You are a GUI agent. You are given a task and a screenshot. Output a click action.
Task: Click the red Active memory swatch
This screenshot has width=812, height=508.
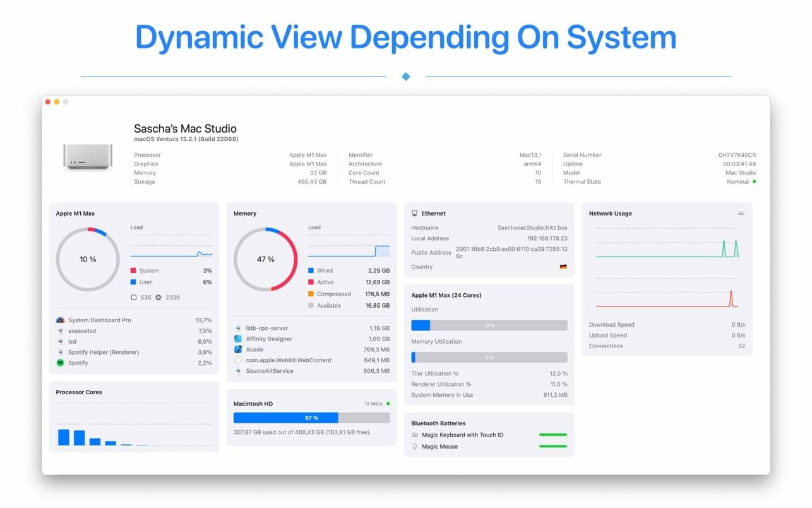(311, 282)
